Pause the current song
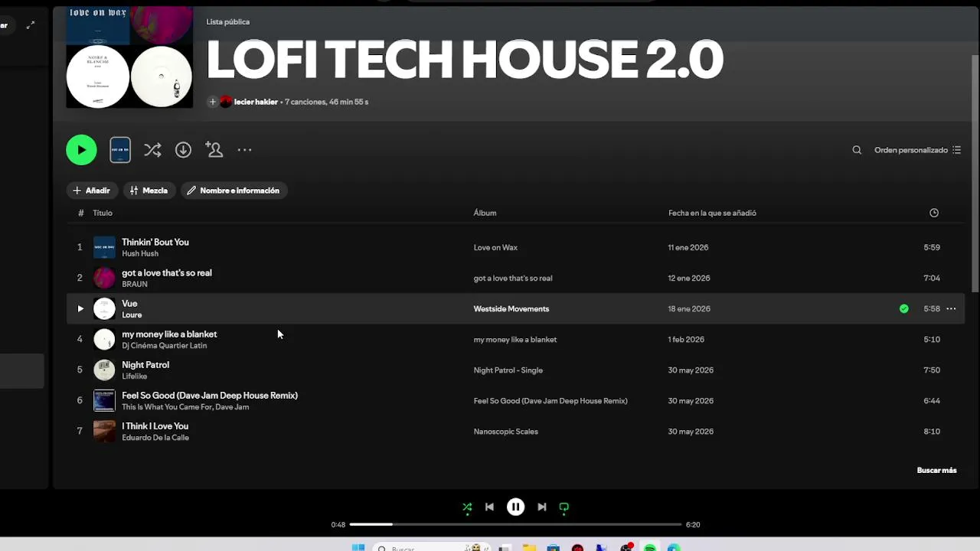This screenshot has width=980, height=551. pyautogui.click(x=516, y=507)
